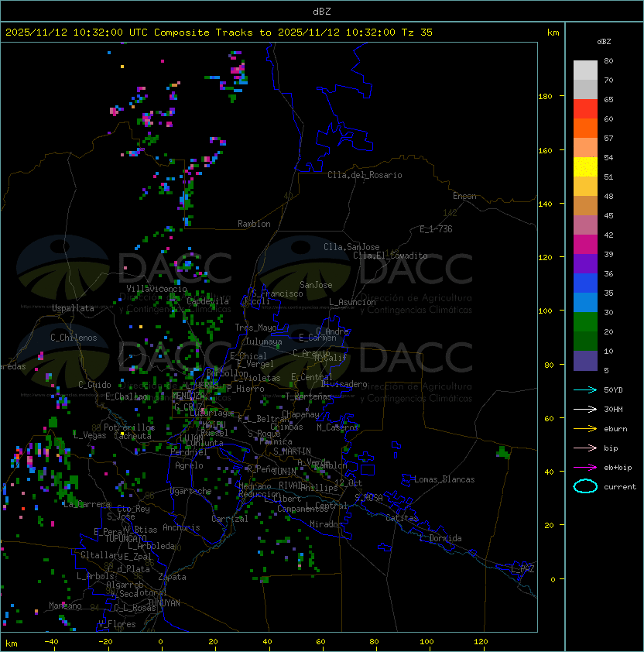This screenshot has width=644, height=652.
Task: Select the dark green 20 dBZ swatch
Action: (585, 341)
